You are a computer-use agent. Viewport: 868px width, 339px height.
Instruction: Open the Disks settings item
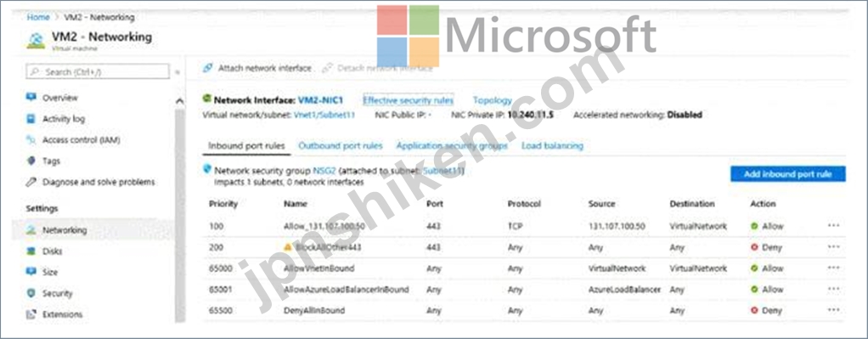tap(52, 251)
